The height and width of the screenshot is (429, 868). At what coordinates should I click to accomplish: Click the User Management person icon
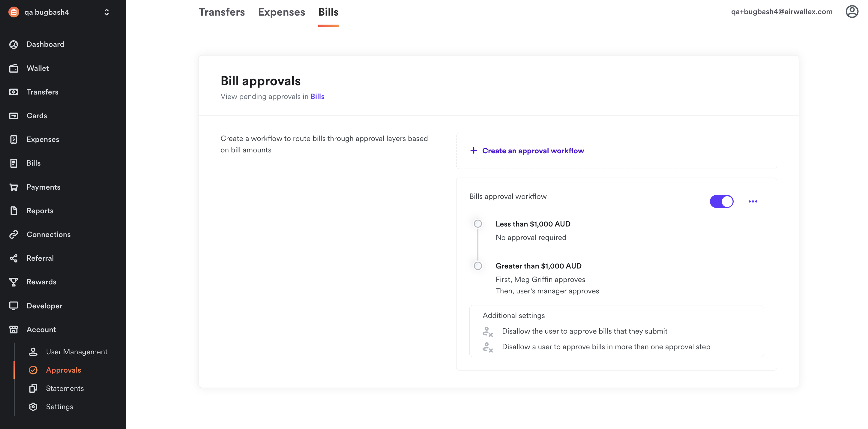33,352
